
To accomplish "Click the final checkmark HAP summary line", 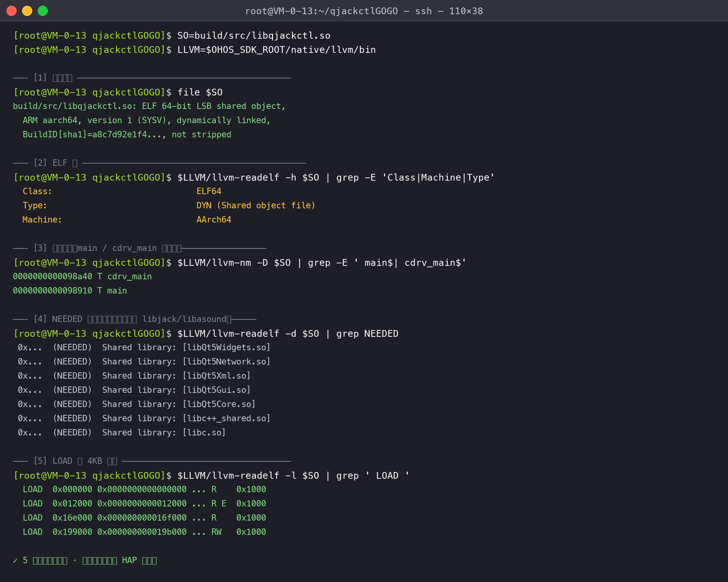I will pos(85,560).
